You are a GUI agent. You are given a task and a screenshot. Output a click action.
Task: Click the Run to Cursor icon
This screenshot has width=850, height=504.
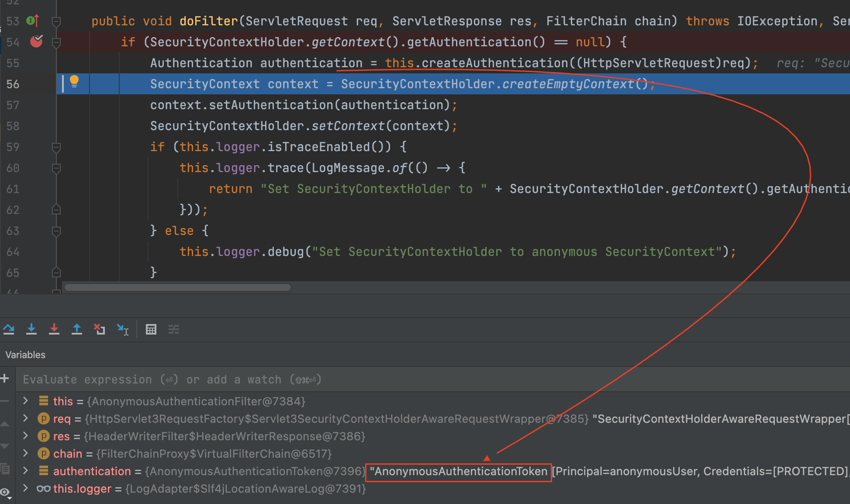coord(122,329)
